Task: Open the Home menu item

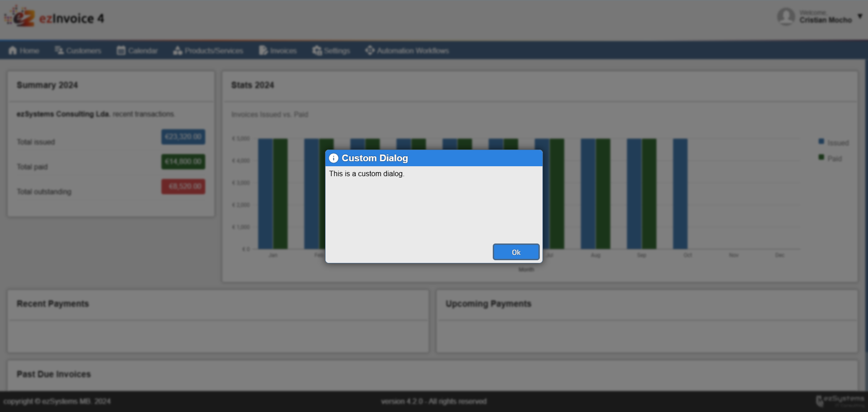Action: (x=24, y=51)
